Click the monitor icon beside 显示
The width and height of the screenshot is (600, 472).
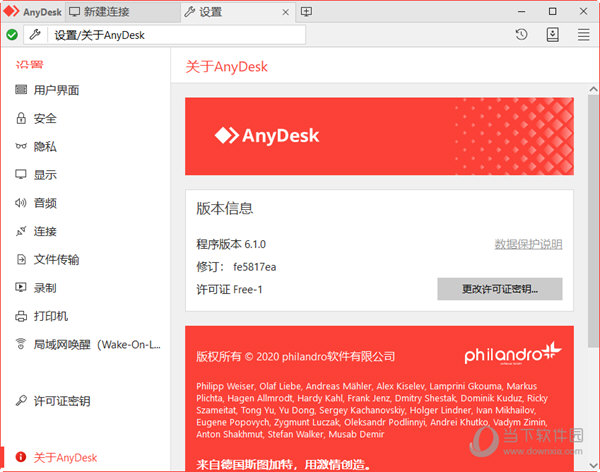(21, 175)
